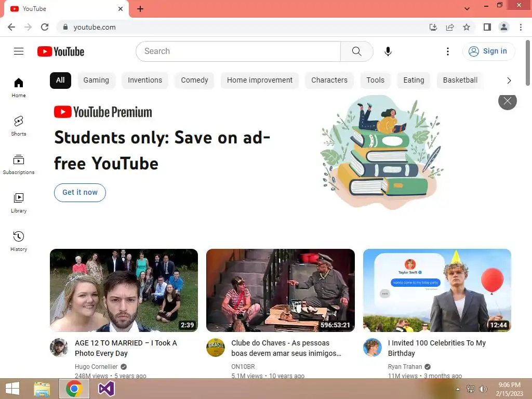
Task: Open ON10BR channel name
Action: pyautogui.click(x=243, y=367)
